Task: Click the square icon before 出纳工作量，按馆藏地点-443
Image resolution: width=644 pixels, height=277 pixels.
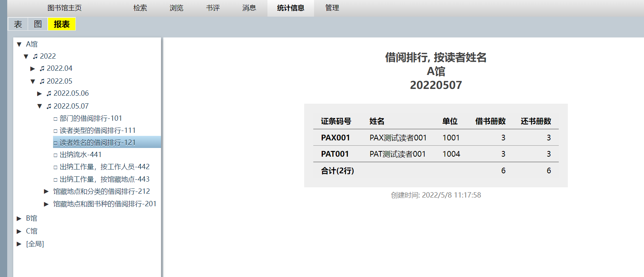Action: point(55,180)
